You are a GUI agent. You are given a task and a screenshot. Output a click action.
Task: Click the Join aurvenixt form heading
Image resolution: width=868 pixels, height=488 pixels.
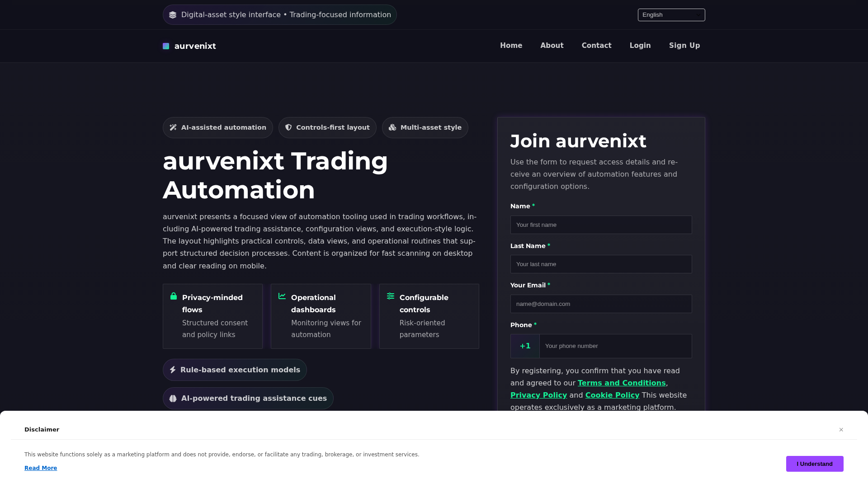click(x=578, y=141)
